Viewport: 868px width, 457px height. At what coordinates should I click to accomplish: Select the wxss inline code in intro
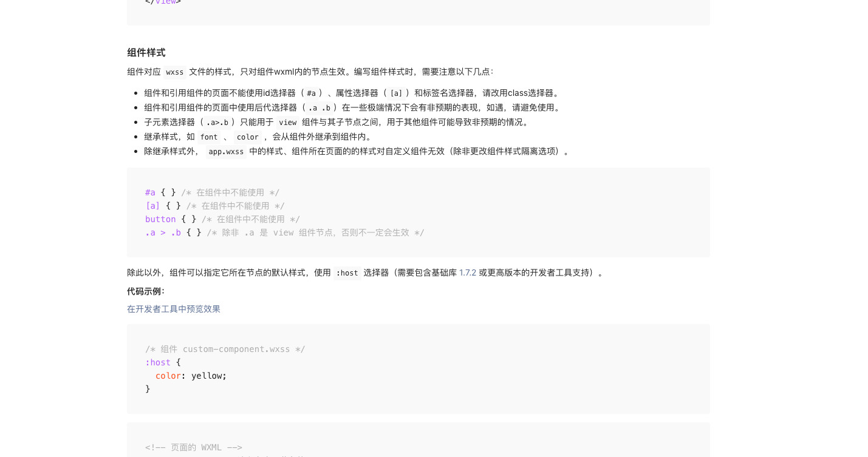click(x=175, y=72)
